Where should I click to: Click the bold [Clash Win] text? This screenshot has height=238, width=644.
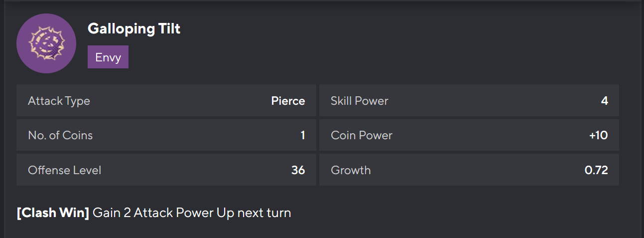(x=53, y=213)
